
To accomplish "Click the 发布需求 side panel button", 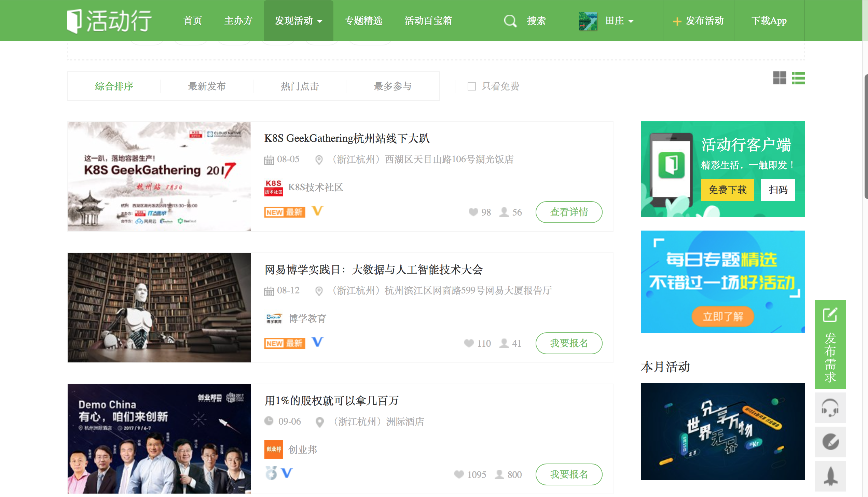I will coord(830,345).
